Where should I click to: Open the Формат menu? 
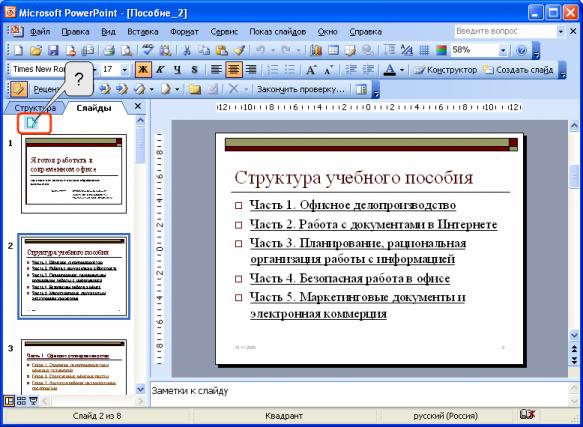coord(184,32)
